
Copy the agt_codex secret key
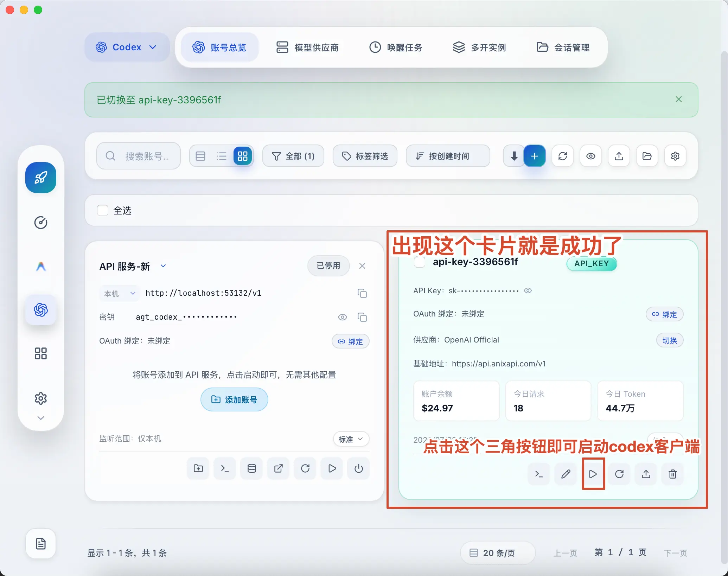click(362, 317)
